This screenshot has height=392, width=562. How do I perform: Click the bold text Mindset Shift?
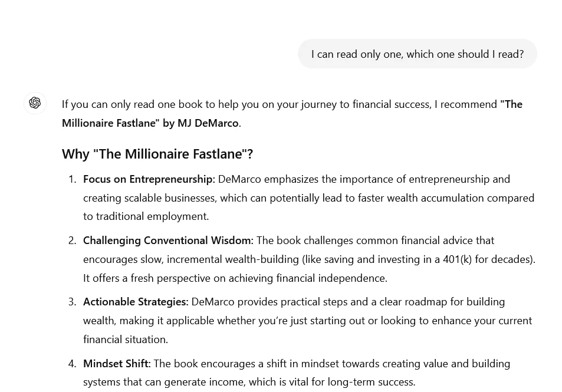pos(117,363)
